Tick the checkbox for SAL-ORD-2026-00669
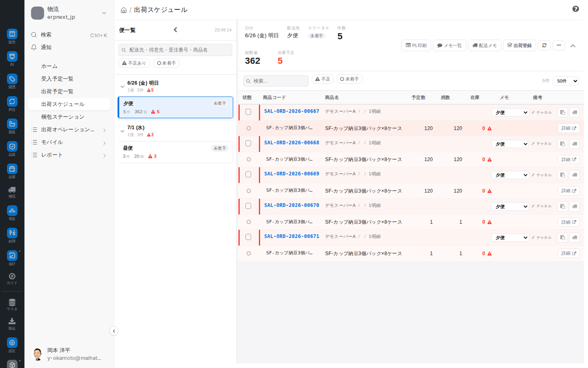The width and height of the screenshot is (588, 368). (248, 175)
